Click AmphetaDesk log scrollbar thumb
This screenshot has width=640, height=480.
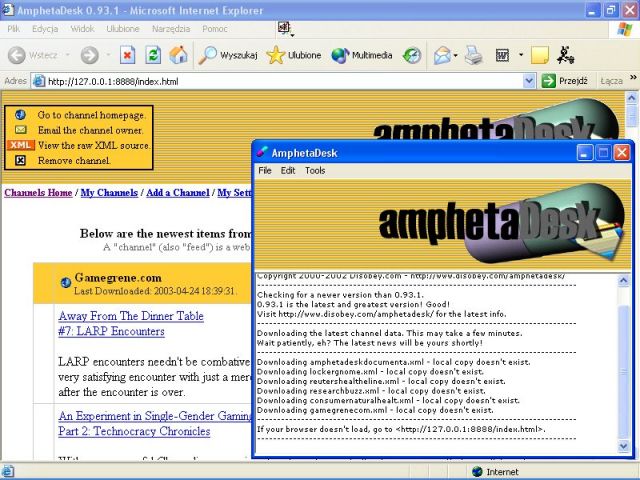click(623, 371)
